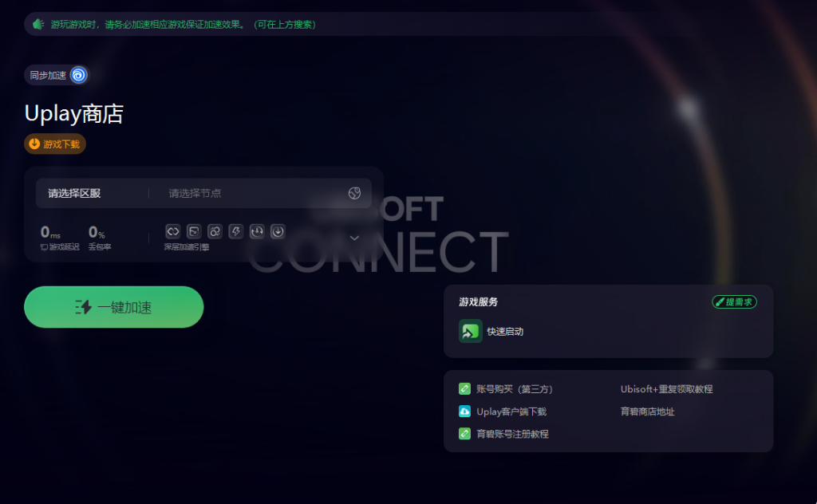Click the globe icon in node selector
Screen dimensions: 817x504
pyautogui.click(x=354, y=193)
